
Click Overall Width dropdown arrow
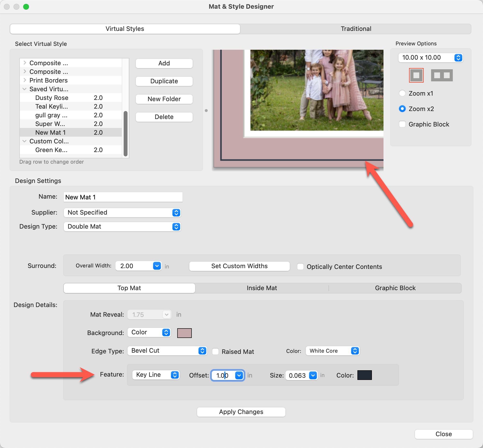coord(157,266)
